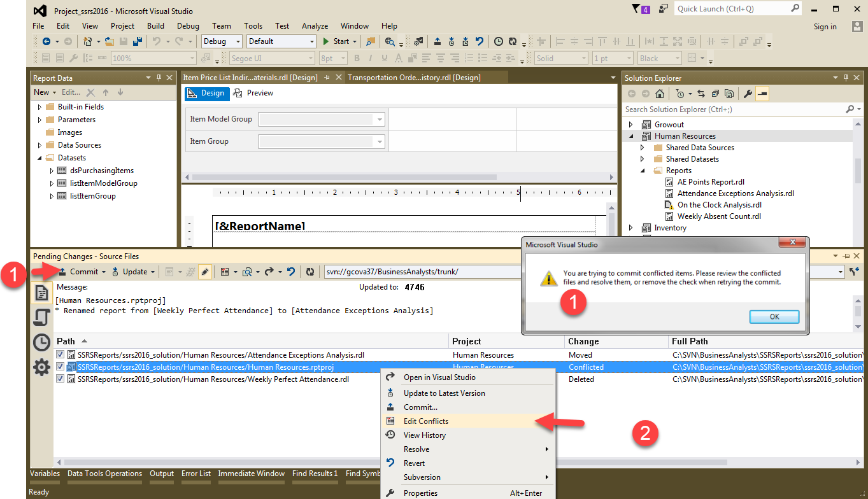The height and width of the screenshot is (499, 868).
Task: Click the Properties wrench icon in Solution Explorer
Action: (748, 94)
